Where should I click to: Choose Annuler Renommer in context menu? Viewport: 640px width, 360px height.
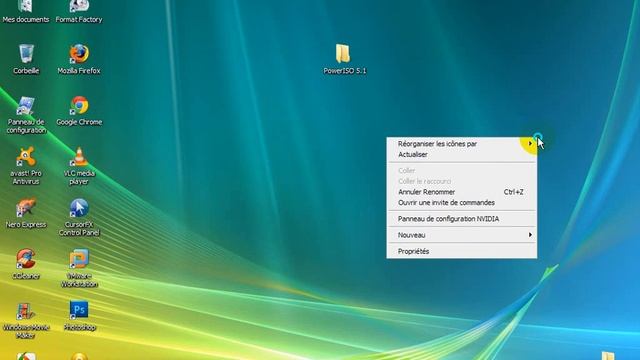[x=462, y=192]
